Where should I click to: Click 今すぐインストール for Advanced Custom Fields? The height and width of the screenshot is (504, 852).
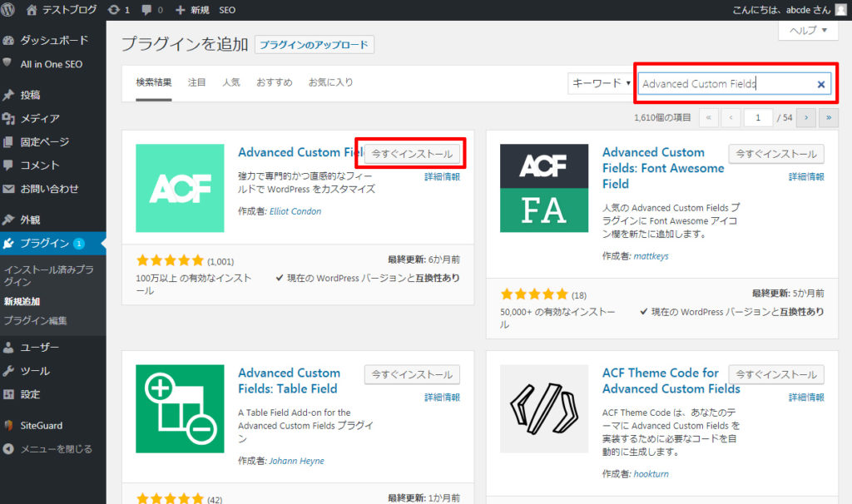coord(412,154)
